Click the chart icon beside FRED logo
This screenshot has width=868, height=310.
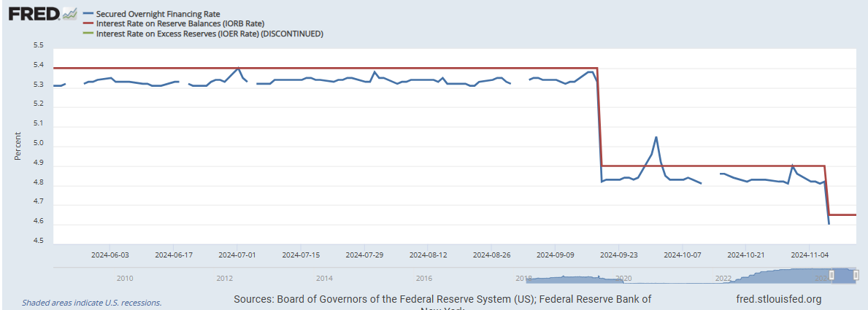[70, 13]
